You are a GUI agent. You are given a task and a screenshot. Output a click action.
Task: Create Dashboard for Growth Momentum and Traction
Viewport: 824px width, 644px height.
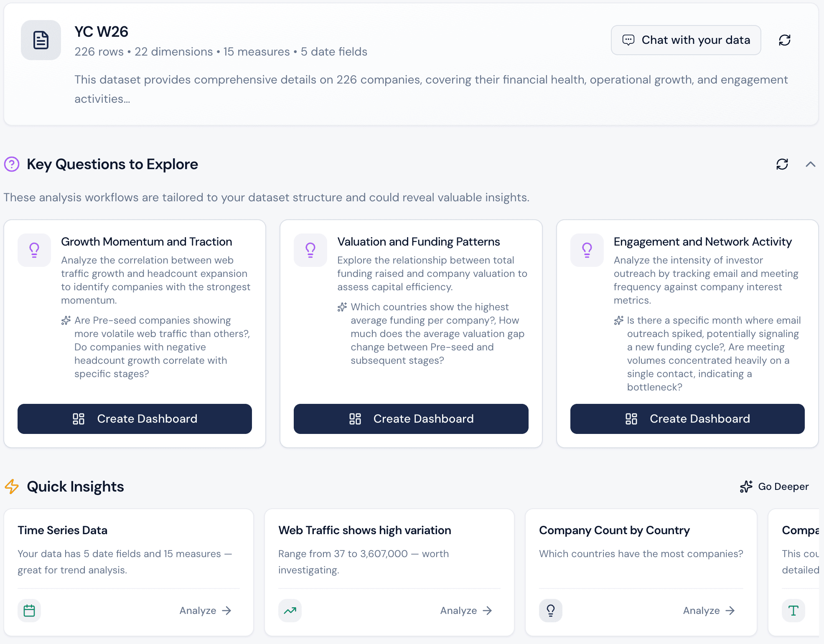[x=135, y=418]
